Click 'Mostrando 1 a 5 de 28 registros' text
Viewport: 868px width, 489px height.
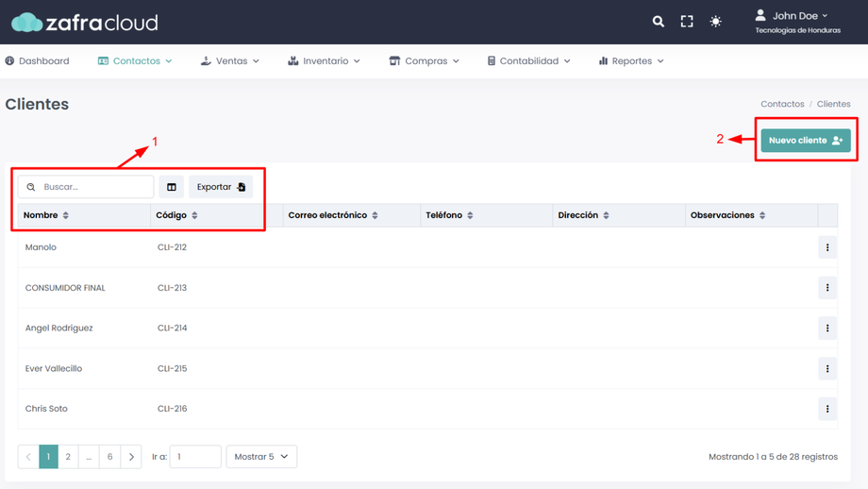coord(773,457)
